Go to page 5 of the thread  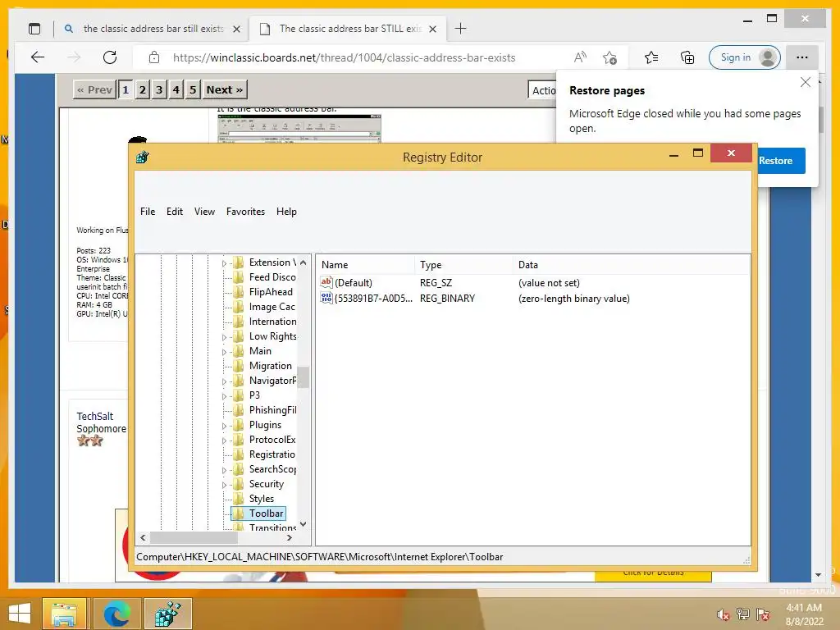tap(193, 89)
